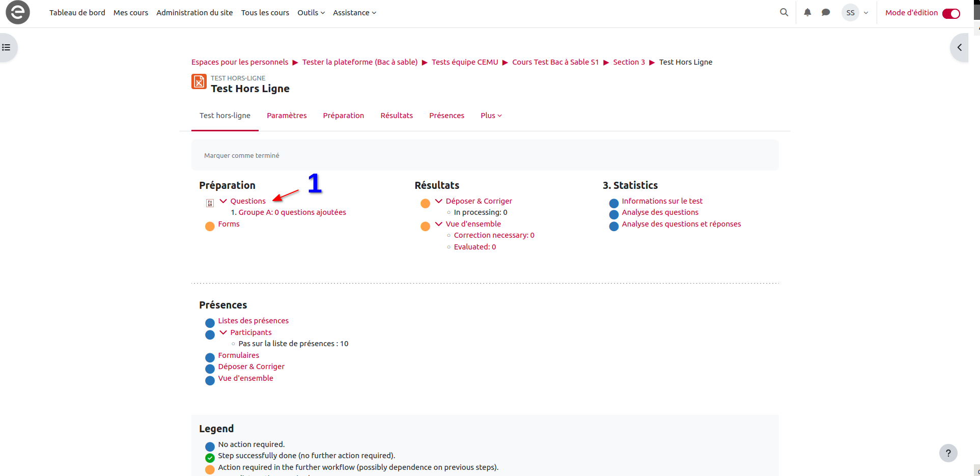
Task: Switch to the Résultats tab
Action: pyautogui.click(x=397, y=116)
